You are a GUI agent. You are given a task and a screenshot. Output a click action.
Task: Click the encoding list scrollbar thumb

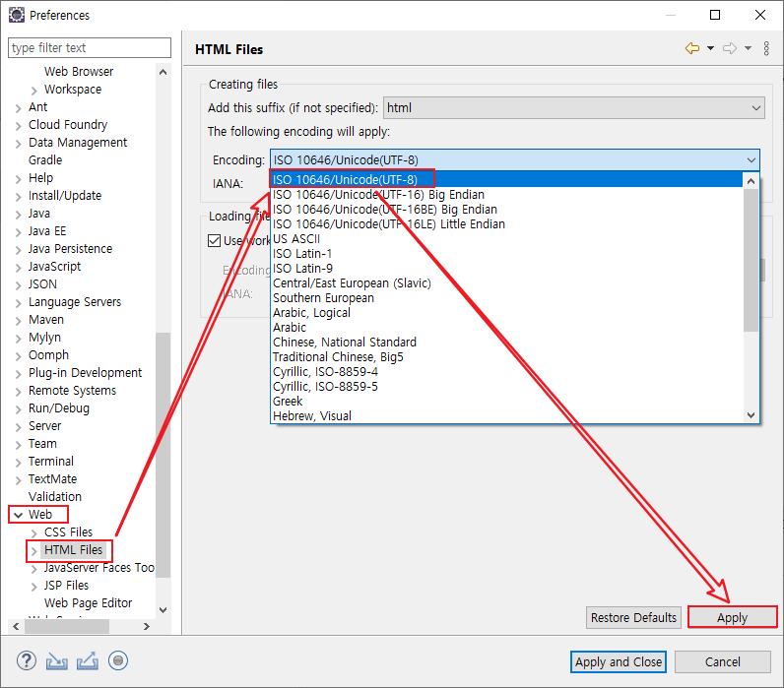(x=751, y=260)
